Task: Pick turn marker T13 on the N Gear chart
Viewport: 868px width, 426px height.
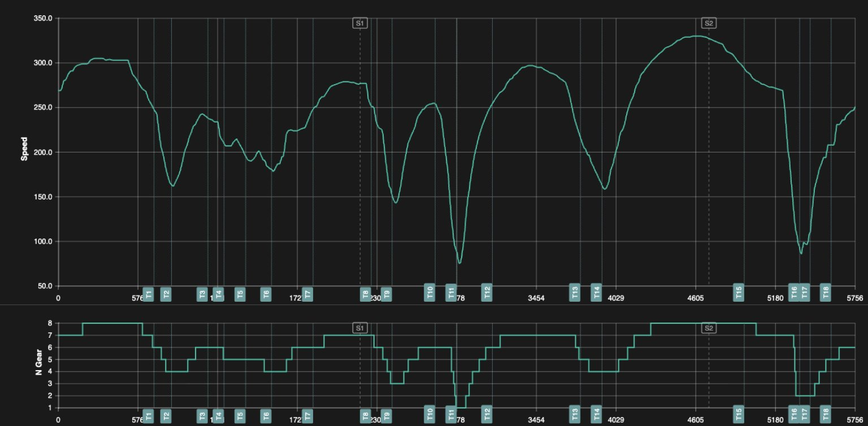Action: 575,415
